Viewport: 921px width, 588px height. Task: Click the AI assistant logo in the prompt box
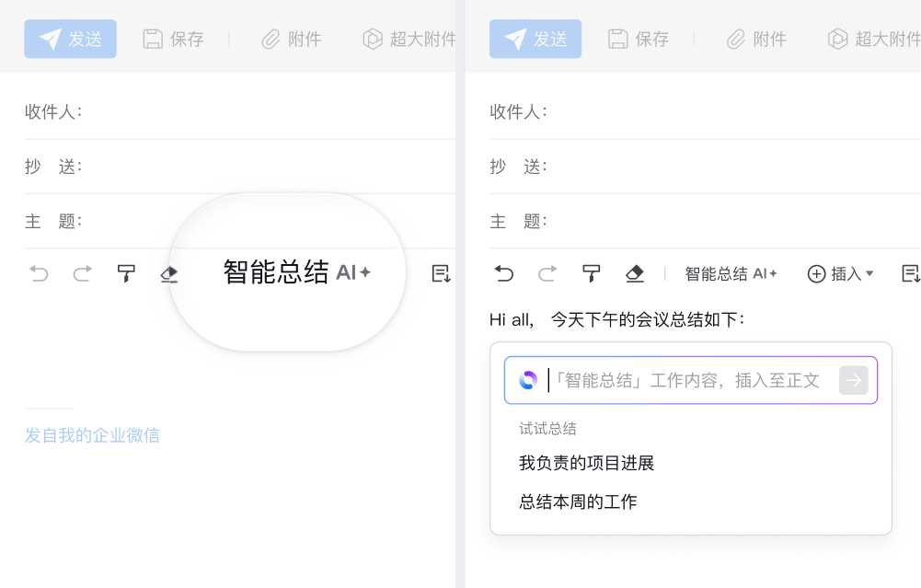527,379
